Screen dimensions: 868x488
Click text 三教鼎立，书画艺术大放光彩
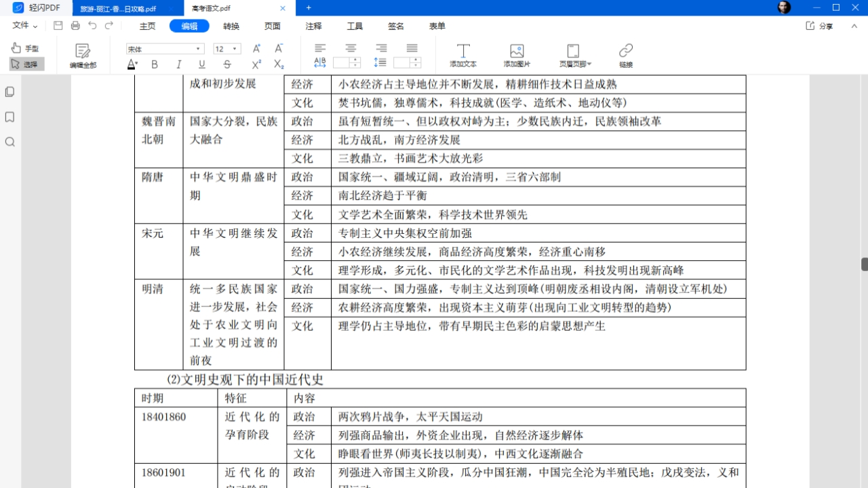[x=411, y=159]
